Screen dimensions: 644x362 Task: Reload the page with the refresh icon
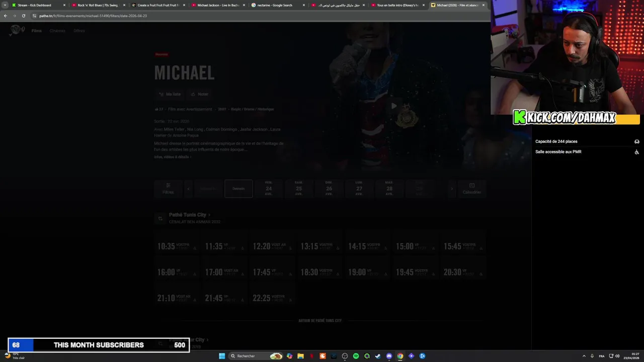[x=23, y=16]
